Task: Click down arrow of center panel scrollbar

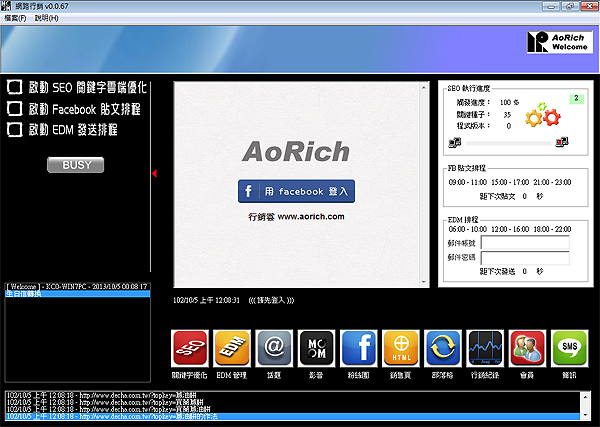Action: [424, 282]
